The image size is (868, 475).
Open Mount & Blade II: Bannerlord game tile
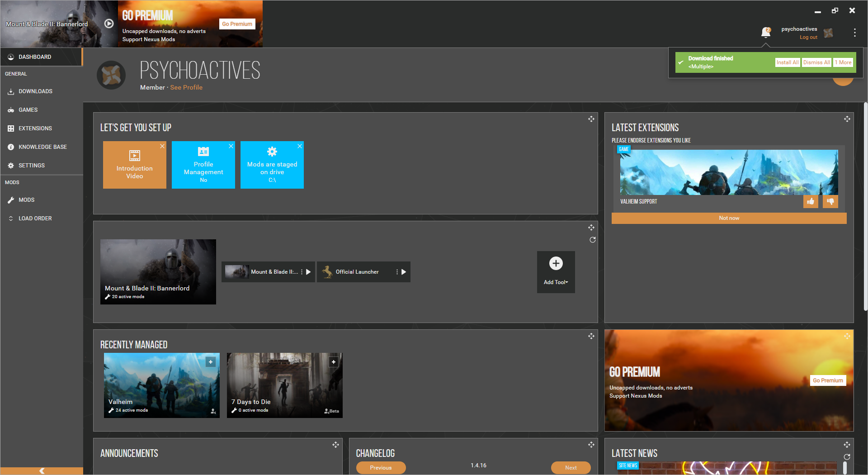[158, 272]
